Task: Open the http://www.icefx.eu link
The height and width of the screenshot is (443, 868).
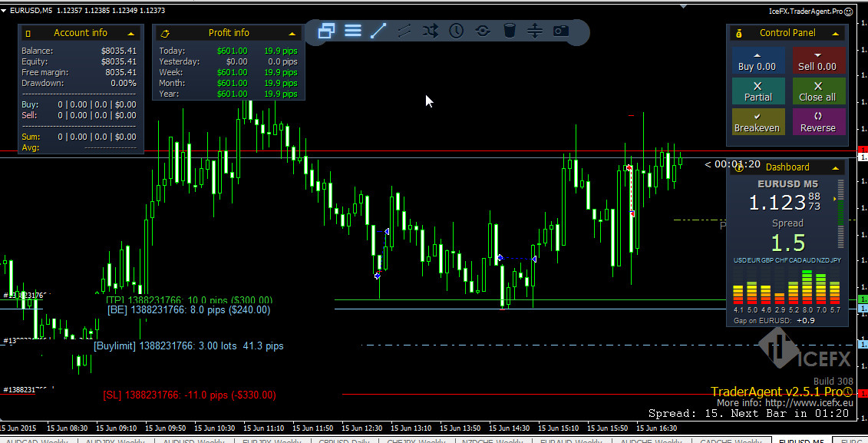Action: [810, 403]
